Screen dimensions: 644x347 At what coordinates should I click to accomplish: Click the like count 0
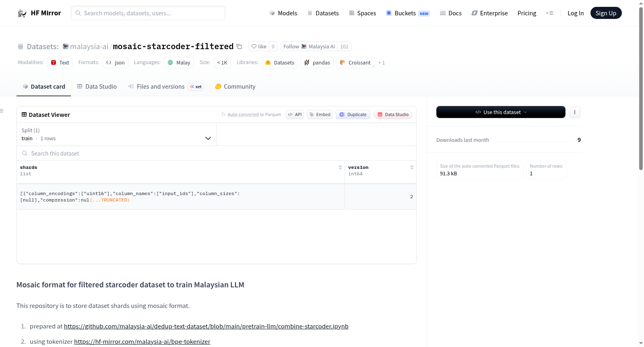[273, 46]
